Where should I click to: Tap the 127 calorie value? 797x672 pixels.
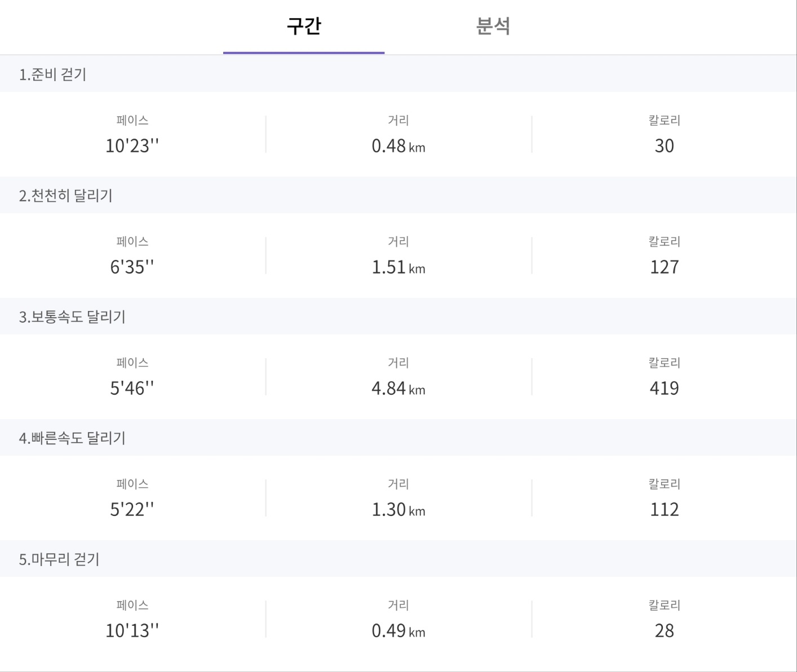[x=664, y=267]
